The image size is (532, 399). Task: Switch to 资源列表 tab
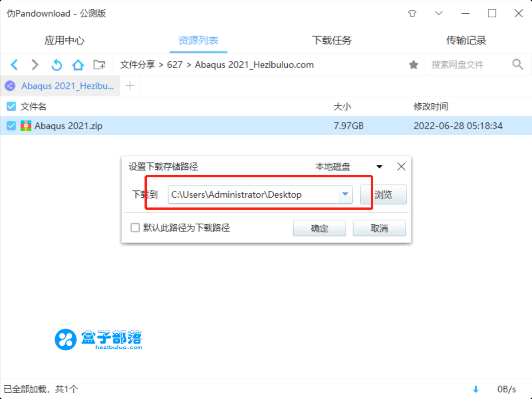click(198, 40)
